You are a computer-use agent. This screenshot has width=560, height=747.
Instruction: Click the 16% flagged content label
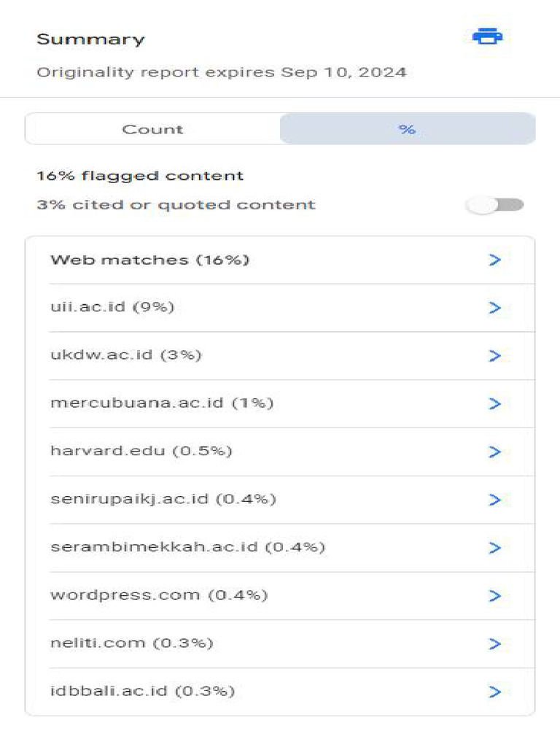pyautogui.click(x=140, y=176)
